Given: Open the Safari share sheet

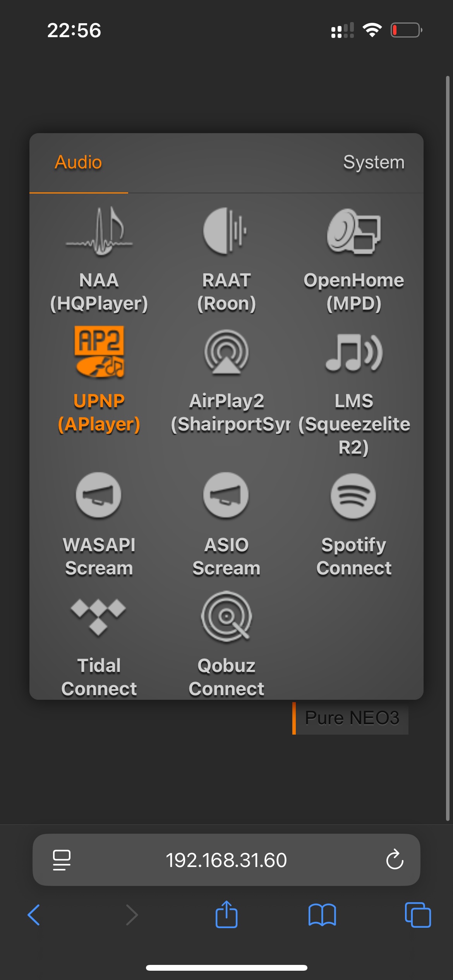Looking at the screenshot, I should coord(226,914).
